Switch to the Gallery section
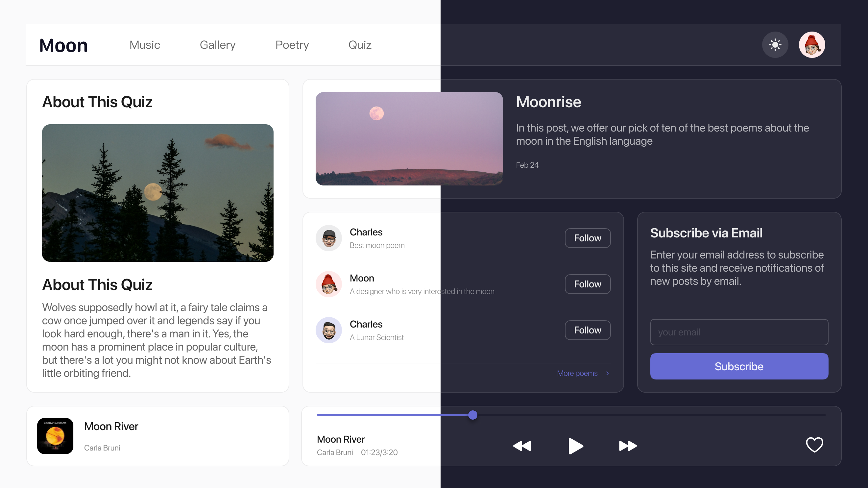 218,44
